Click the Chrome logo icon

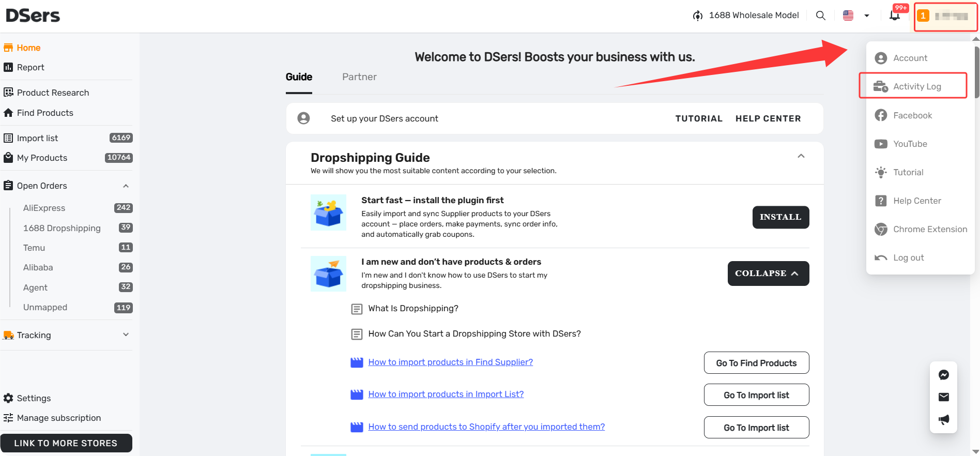pos(881,229)
